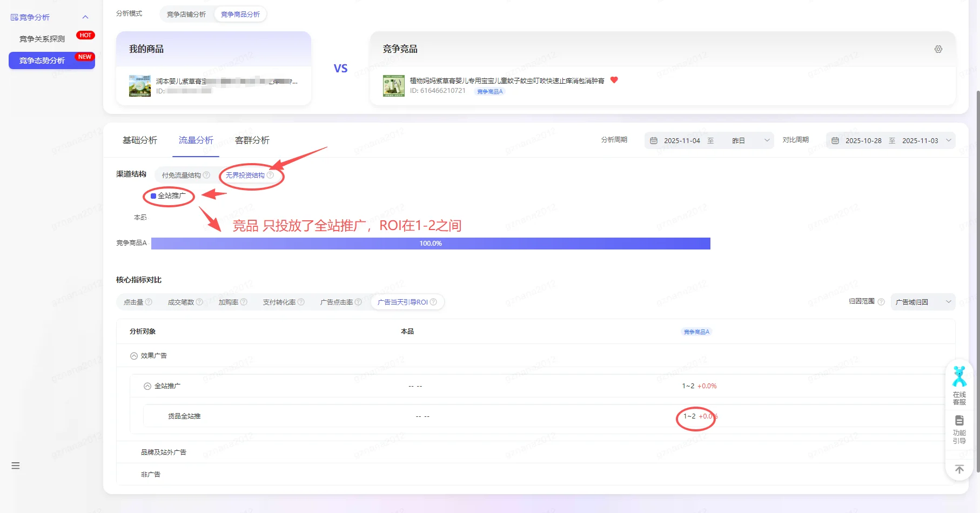980x513 pixels.
Task: Open the 广告域归因 dropdown
Action: 923,302
